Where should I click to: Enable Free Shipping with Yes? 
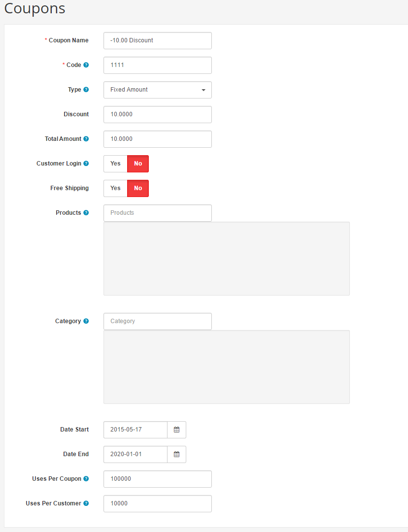(x=115, y=188)
